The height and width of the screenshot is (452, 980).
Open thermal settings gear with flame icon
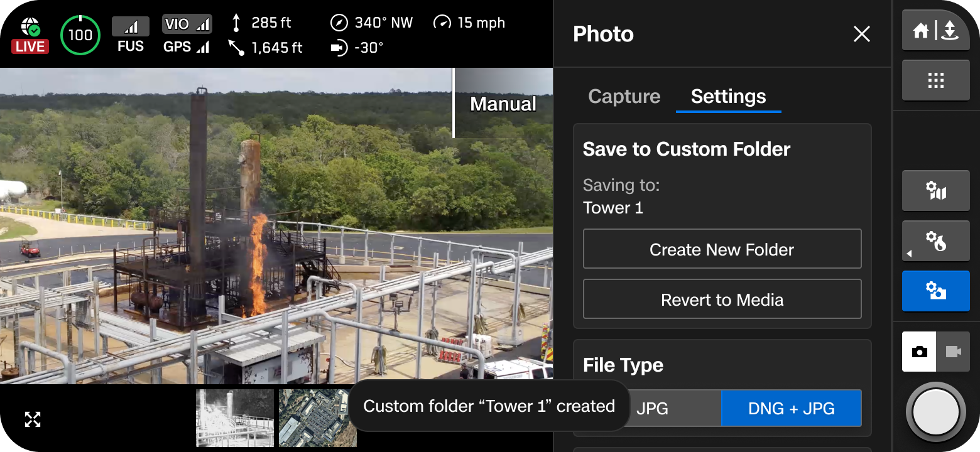(936, 241)
